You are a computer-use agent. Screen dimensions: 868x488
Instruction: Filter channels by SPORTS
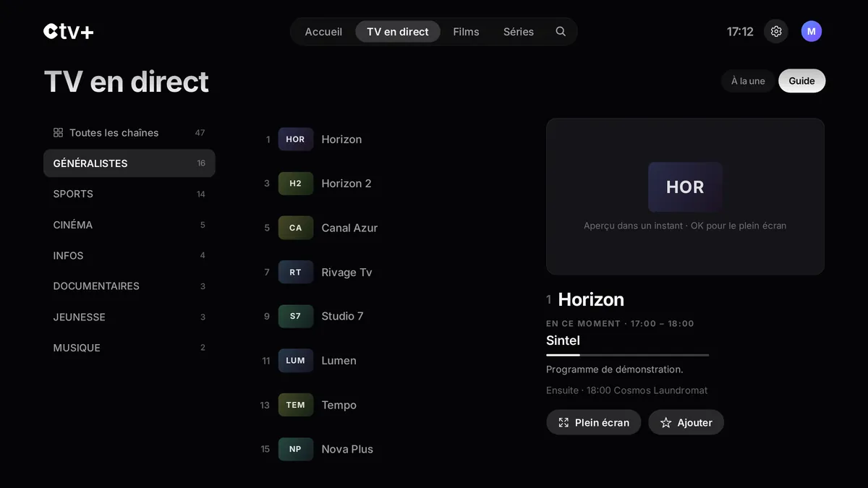click(x=129, y=194)
